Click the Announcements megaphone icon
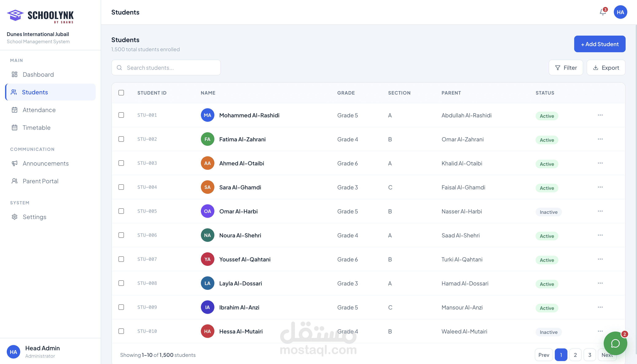The width and height of the screenshot is (637, 364). 15,163
